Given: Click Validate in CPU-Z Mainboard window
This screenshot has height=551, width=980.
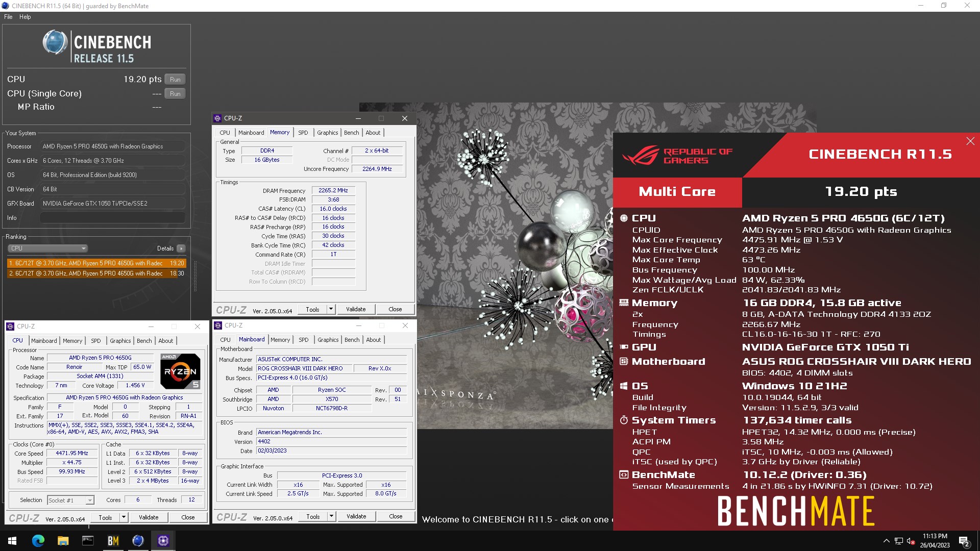Looking at the screenshot, I should (356, 516).
